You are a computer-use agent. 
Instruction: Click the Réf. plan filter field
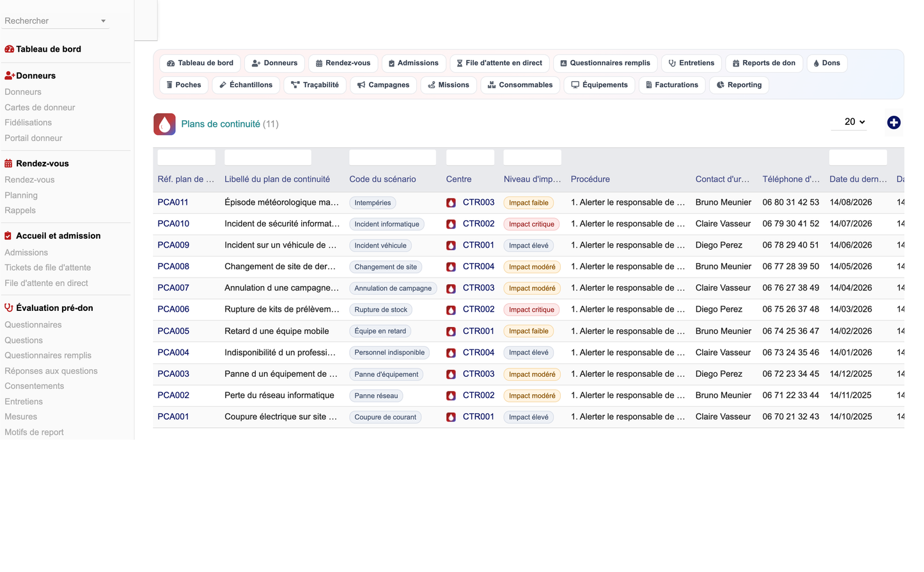pos(187,157)
